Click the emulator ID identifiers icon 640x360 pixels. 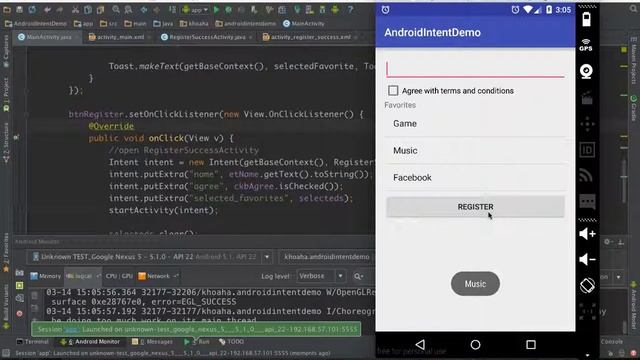tap(587, 150)
